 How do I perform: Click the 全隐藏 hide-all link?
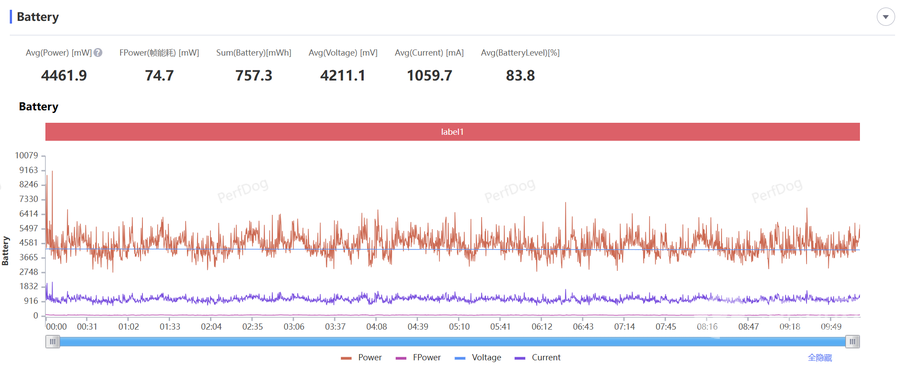(x=820, y=357)
